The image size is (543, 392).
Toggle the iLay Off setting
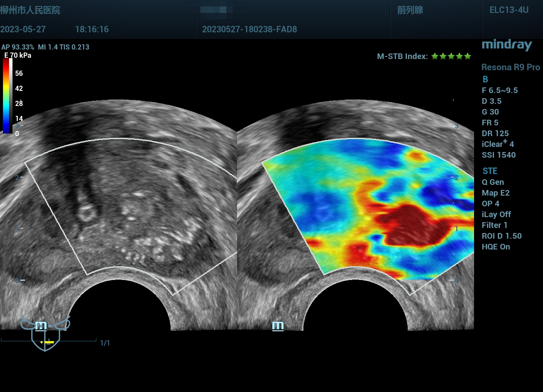click(496, 215)
